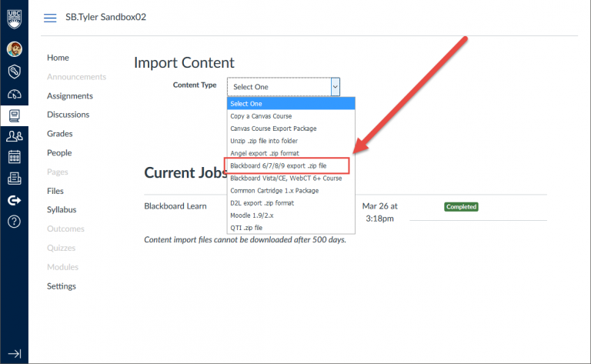Click the Completed status badge
The image size is (591, 364).
click(462, 207)
